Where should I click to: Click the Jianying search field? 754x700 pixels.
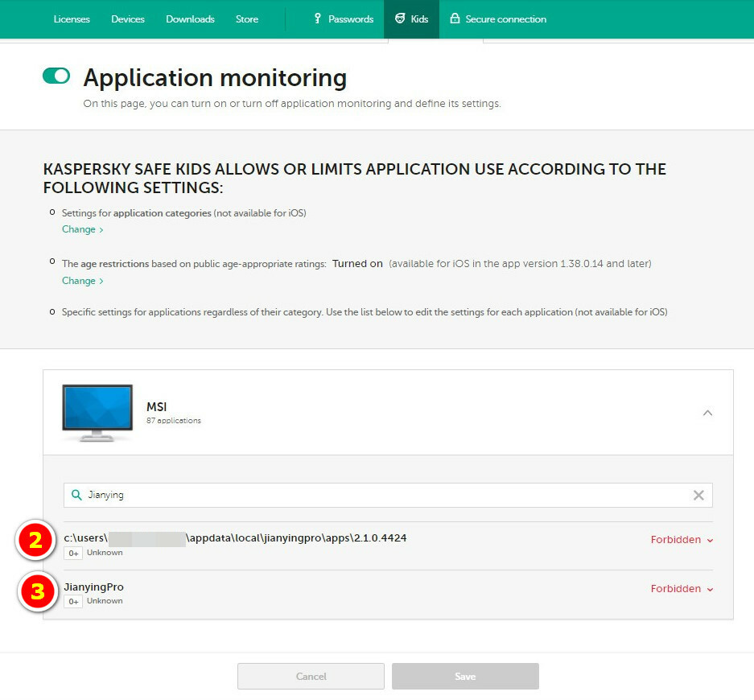tap(388, 495)
